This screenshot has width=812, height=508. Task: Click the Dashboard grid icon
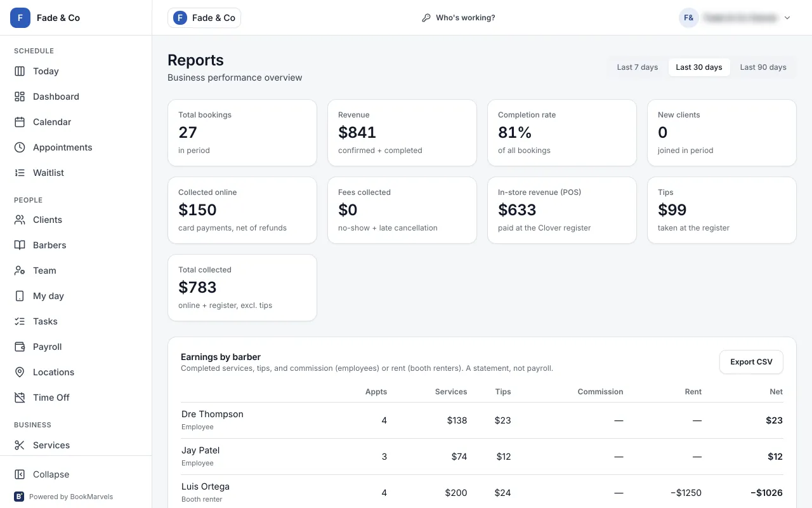tap(20, 97)
